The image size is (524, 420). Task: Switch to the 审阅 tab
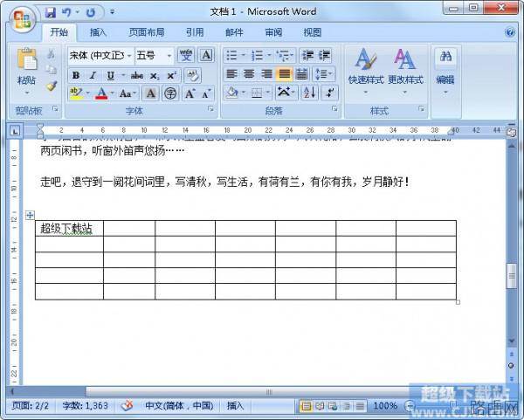tap(273, 32)
